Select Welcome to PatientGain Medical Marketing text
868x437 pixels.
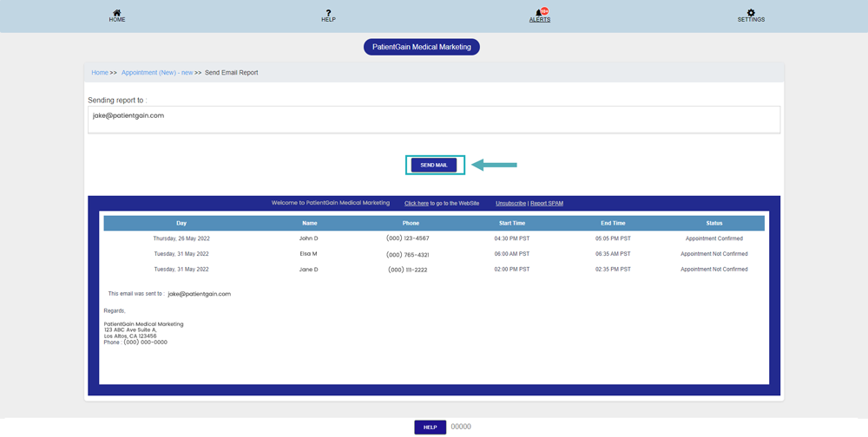(x=331, y=203)
